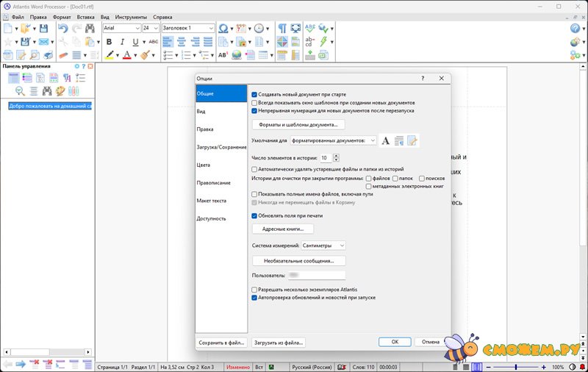
Task: Open the 'Вставка' menu
Action: (x=85, y=16)
